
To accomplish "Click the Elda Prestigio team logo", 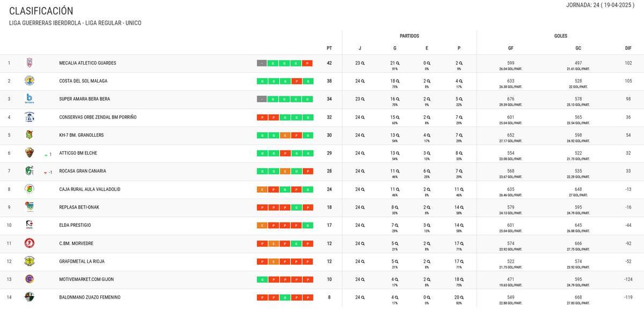I will (x=30, y=225).
